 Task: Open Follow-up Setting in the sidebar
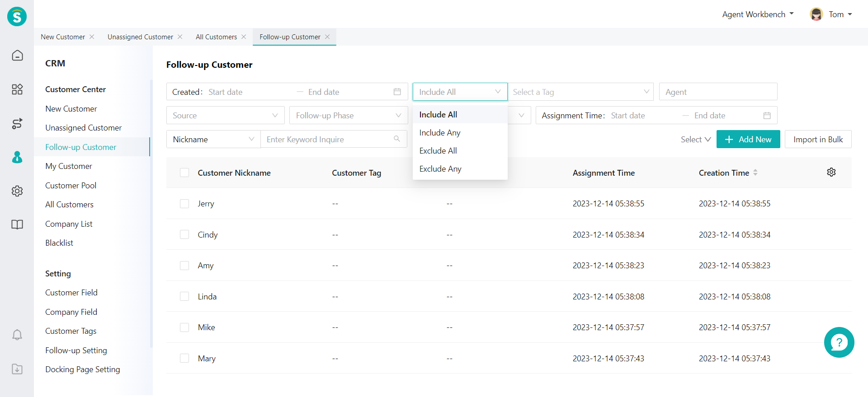pos(76,350)
